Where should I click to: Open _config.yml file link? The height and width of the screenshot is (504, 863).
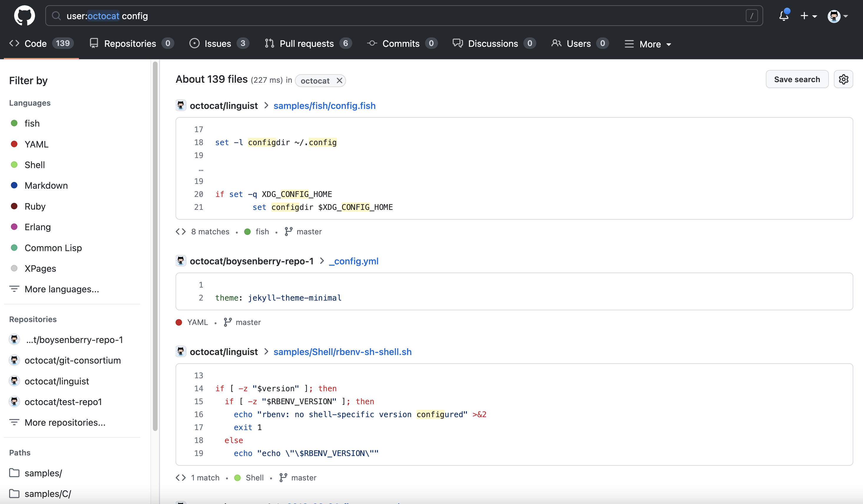pos(353,261)
